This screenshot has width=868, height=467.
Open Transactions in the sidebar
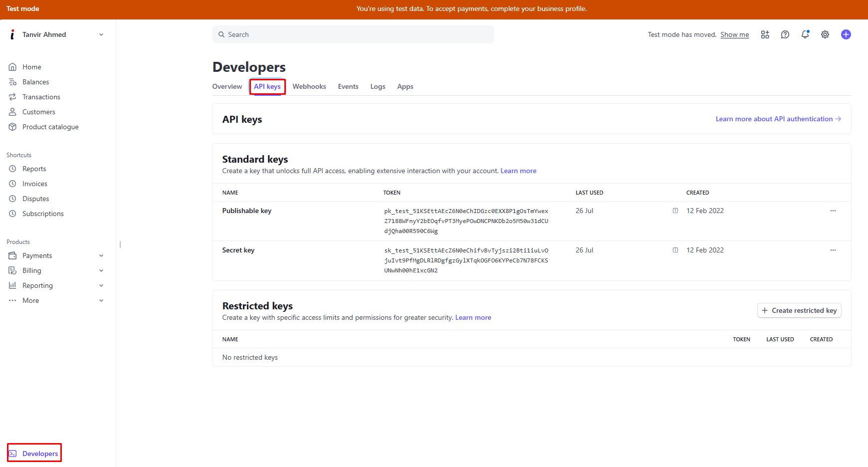click(41, 97)
